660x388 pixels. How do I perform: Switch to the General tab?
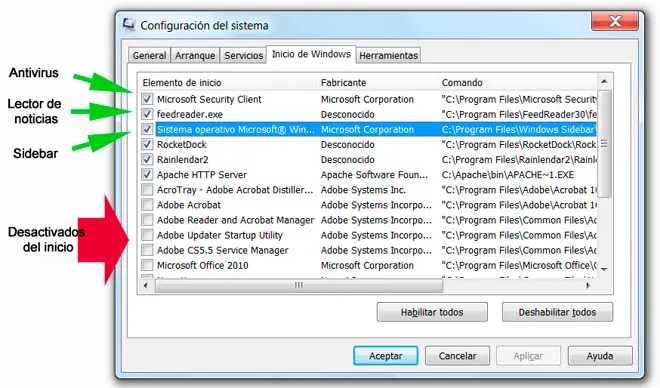point(149,56)
